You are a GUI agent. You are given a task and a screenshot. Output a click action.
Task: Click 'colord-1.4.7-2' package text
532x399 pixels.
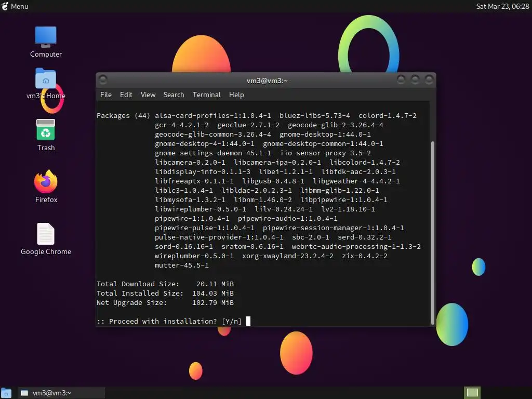tap(387, 116)
